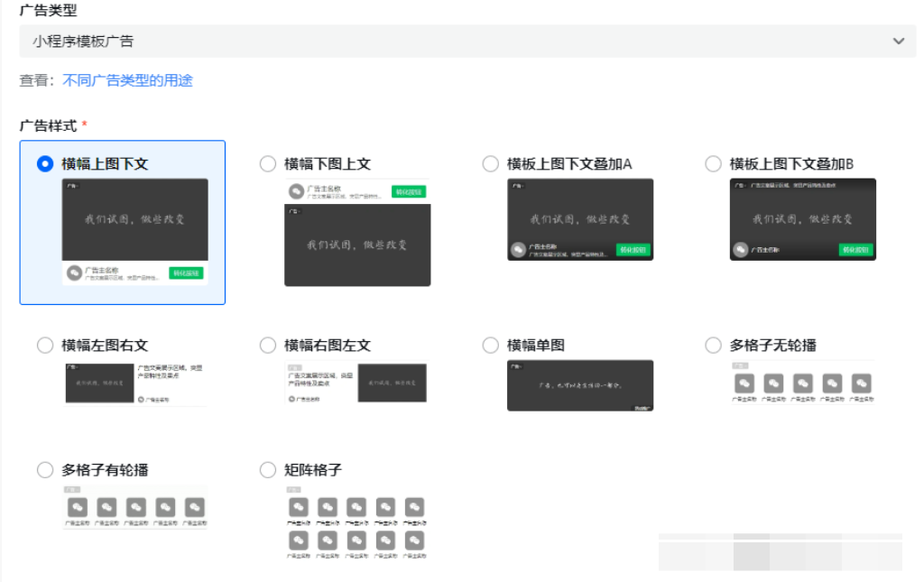
Task: Click the 多格子有轮播 icon row preview
Action: click(x=134, y=508)
